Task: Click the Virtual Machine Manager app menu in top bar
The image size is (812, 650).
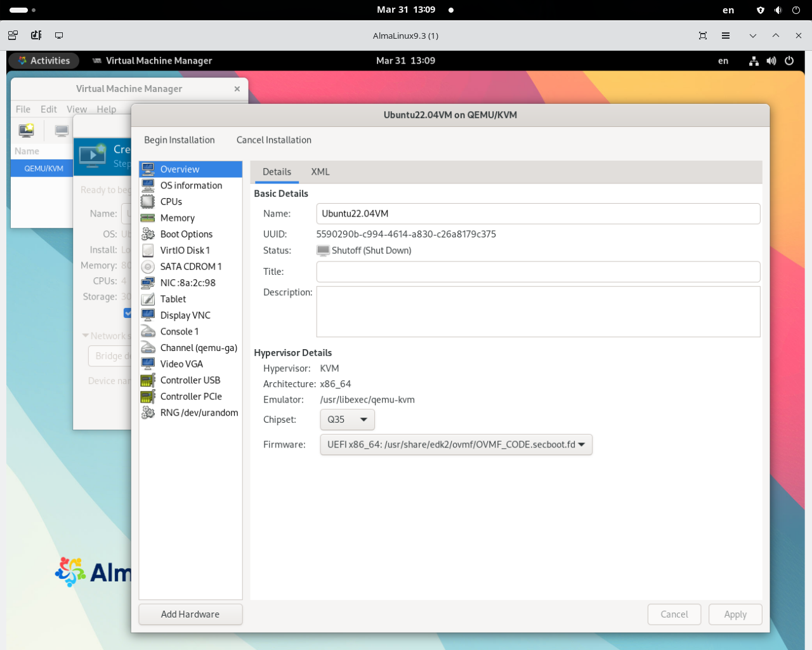Action: tap(152, 61)
